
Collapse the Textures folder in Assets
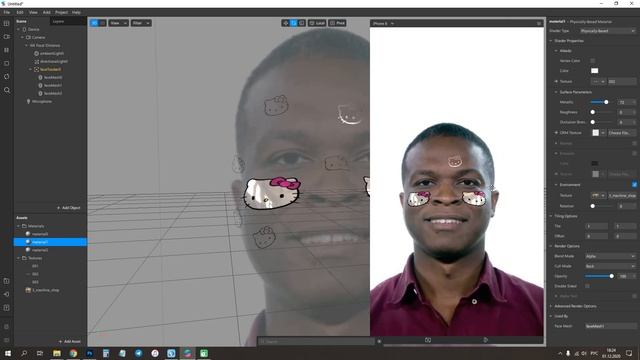tap(18, 258)
